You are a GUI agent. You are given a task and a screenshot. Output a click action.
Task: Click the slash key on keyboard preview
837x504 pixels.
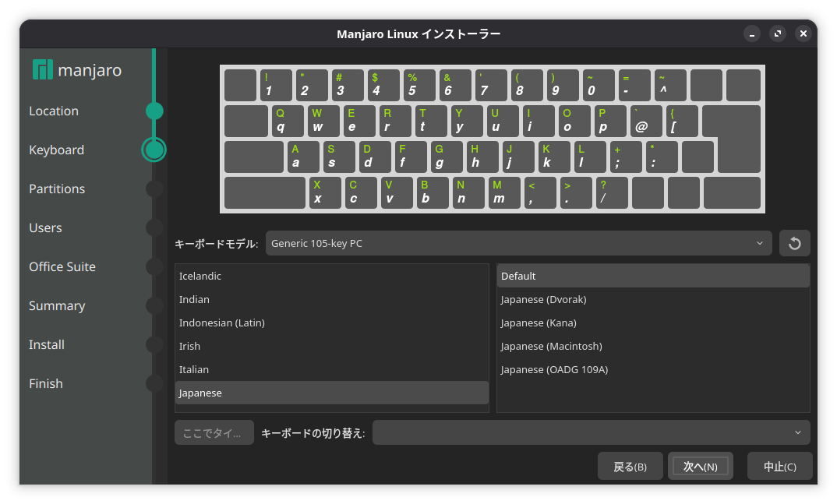[x=612, y=192]
